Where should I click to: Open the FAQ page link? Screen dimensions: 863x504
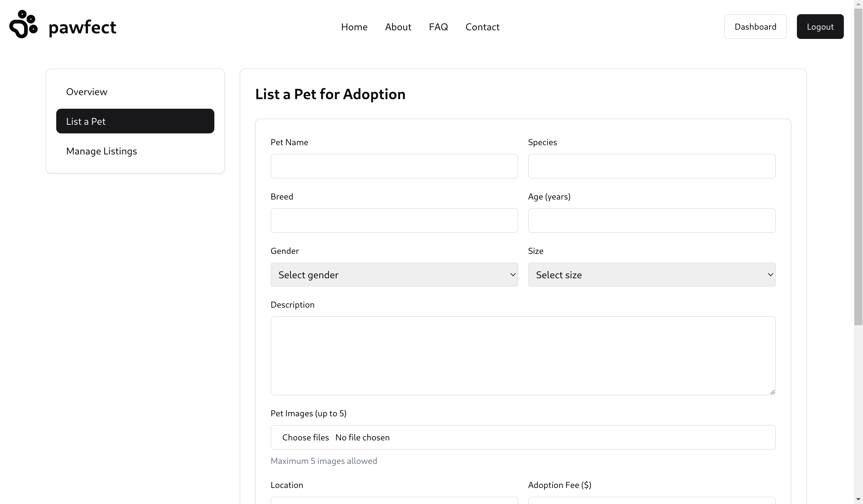438,27
